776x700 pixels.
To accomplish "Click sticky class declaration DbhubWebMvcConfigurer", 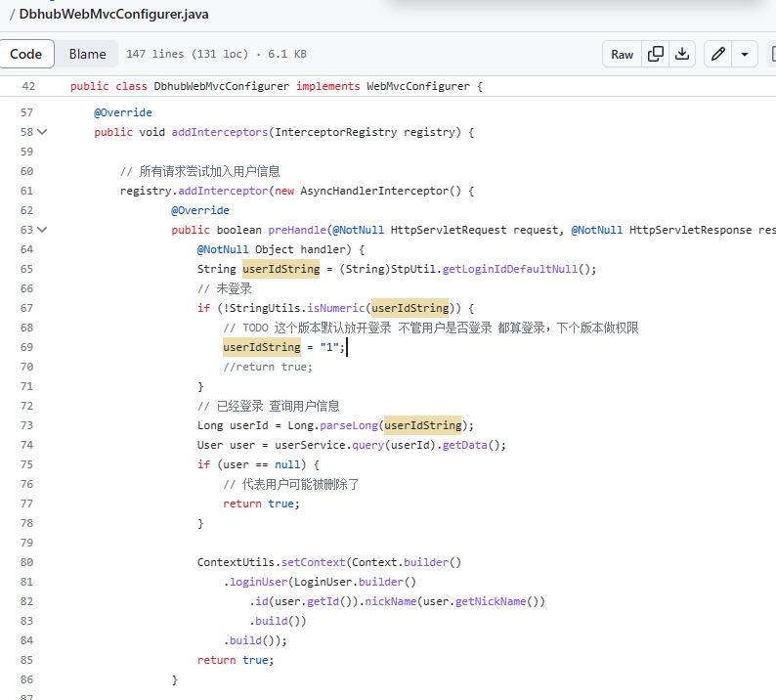I will [221, 86].
